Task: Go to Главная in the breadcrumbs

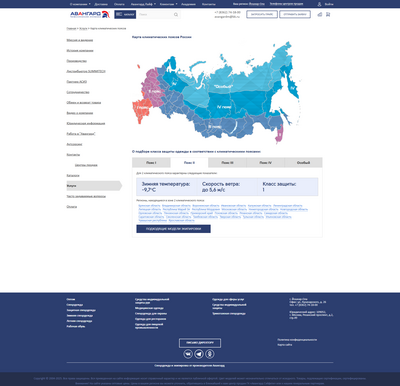Action: (x=71, y=29)
